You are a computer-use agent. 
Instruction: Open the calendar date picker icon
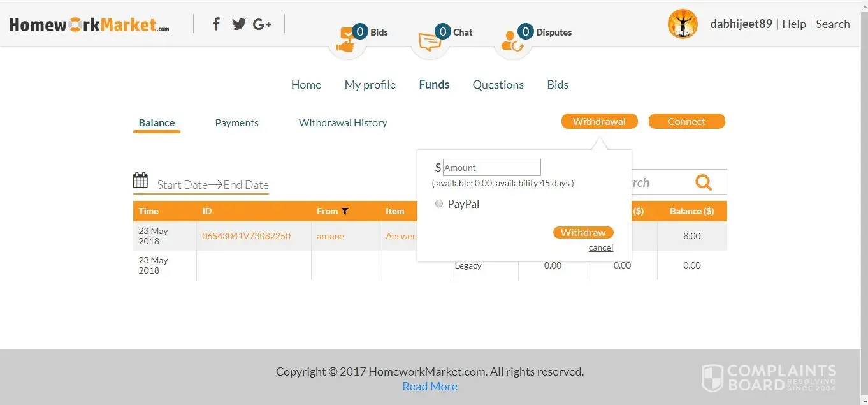point(140,180)
